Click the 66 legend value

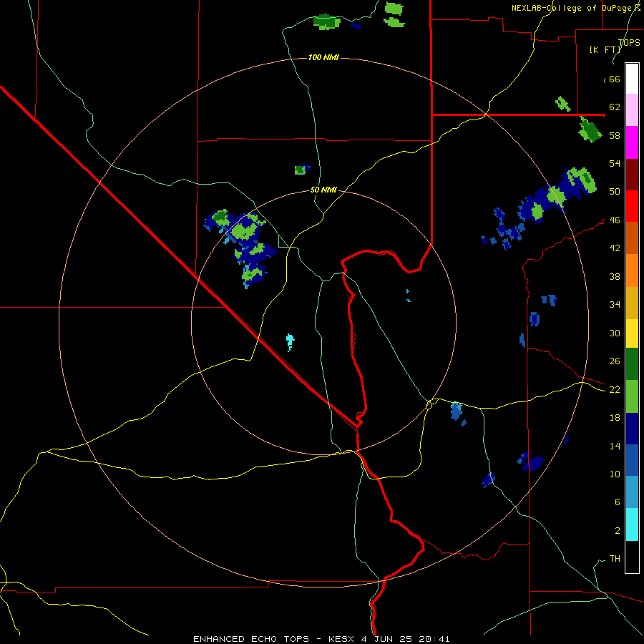[615, 79]
